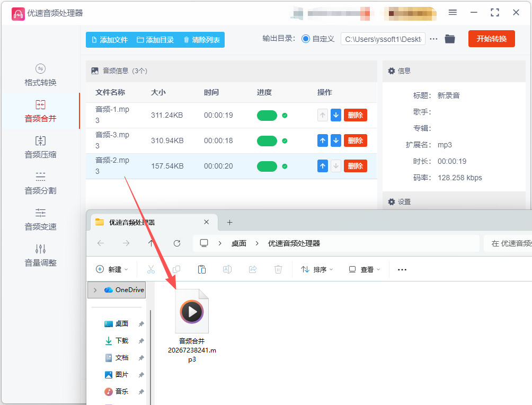Go to 音量调整 volume adjust module
Viewport: 532px width, 405px height.
tap(40, 256)
